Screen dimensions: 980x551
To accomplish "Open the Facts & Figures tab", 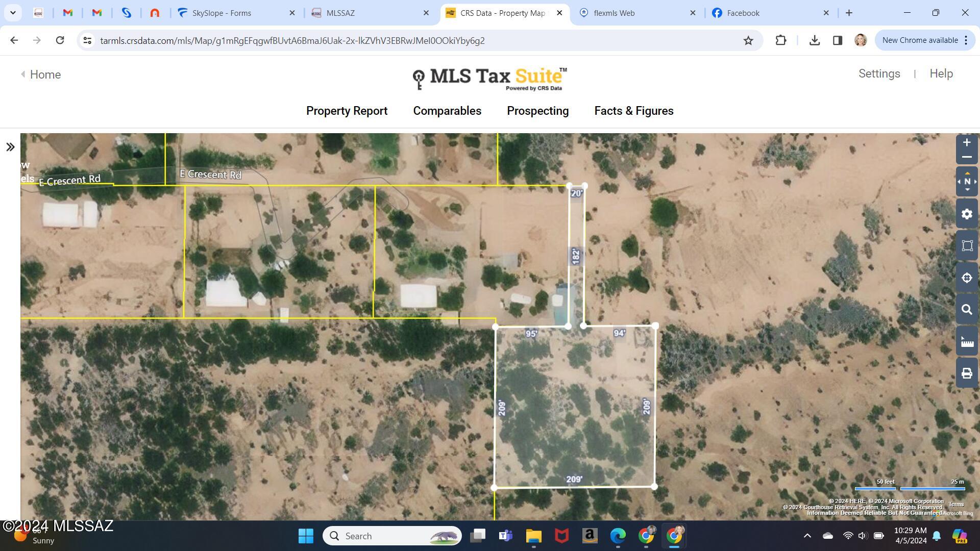I will tap(633, 111).
